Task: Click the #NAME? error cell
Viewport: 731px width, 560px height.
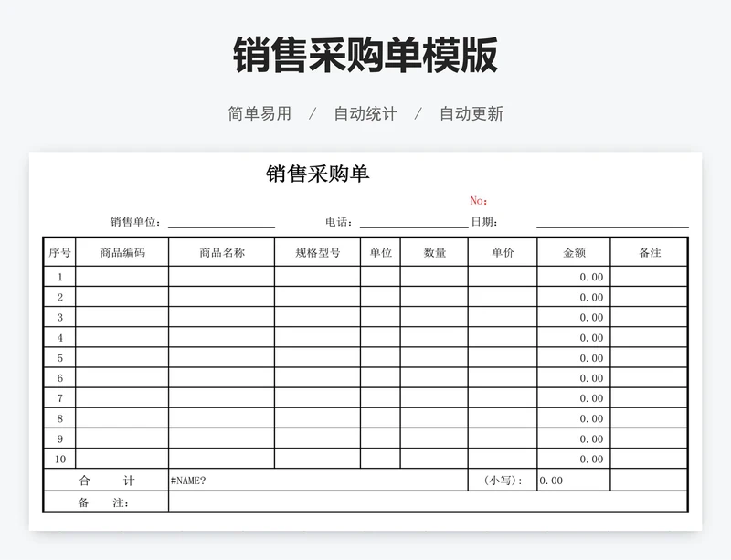Action: 318,480
